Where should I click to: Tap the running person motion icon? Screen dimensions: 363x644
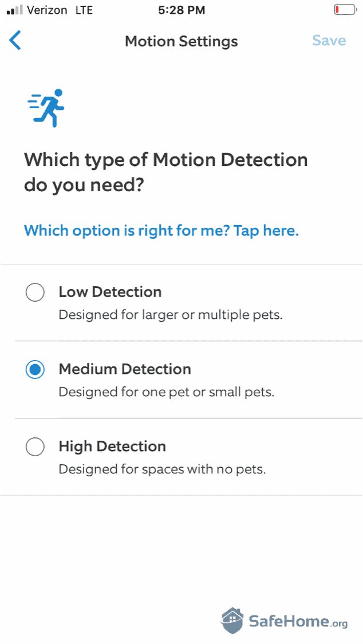click(x=47, y=108)
